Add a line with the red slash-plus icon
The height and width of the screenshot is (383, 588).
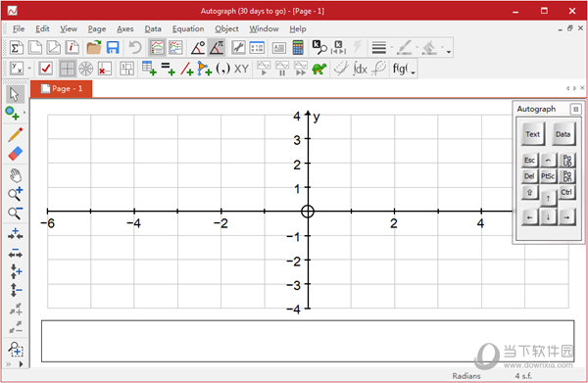pos(186,69)
